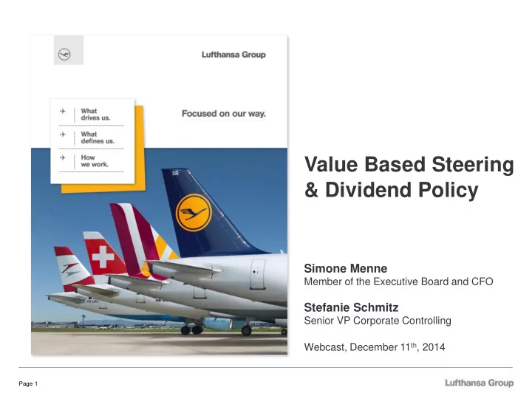532x399 pixels.
Task: Click the Lufthansa crane logo in grey square
Action: click(x=64, y=55)
